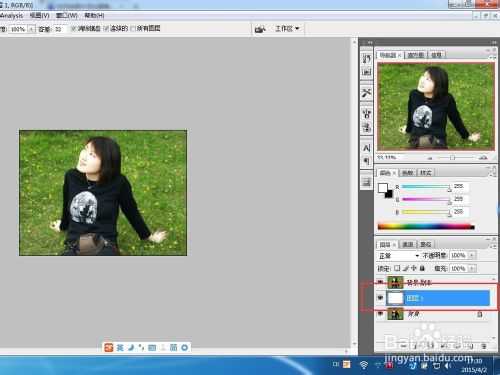Switch to the Channels tab
The height and width of the screenshot is (375, 500).
(x=408, y=244)
